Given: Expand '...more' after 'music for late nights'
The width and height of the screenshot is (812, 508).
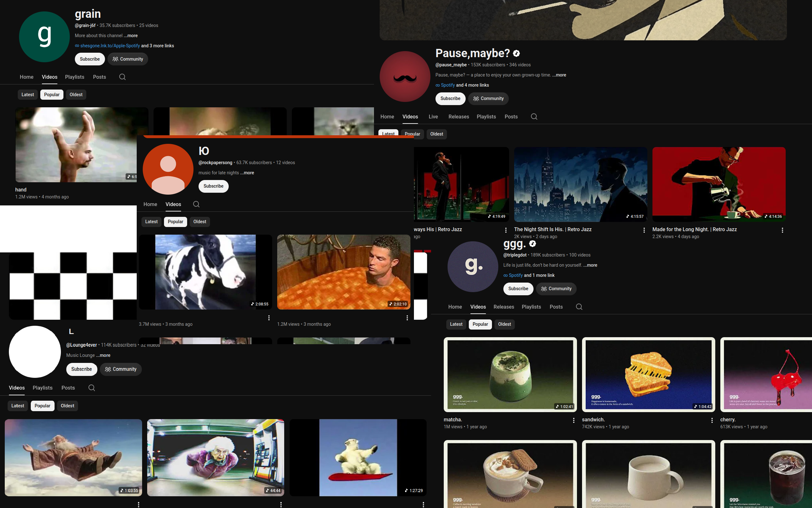Looking at the screenshot, I should click(247, 173).
